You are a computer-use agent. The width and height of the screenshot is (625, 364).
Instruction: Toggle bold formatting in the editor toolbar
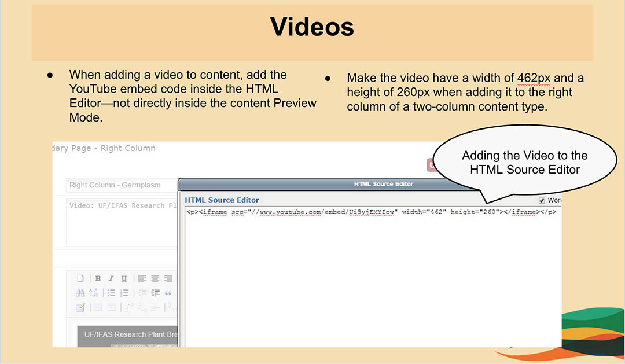click(x=98, y=278)
